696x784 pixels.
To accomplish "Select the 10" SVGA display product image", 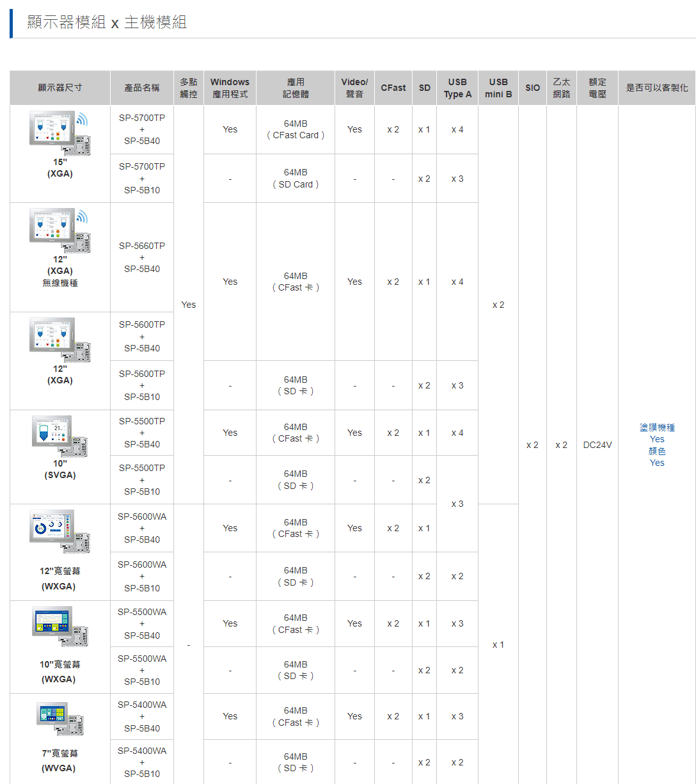I will (59, 436).
